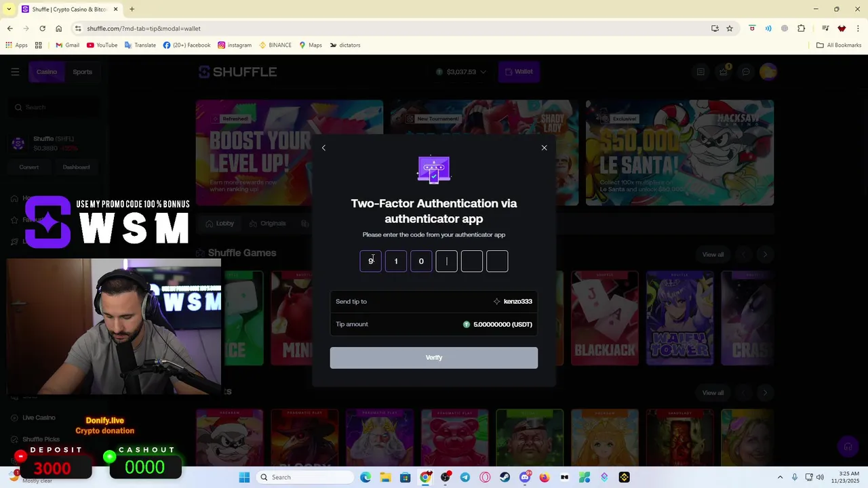Click the next arrow for Shuffle Games

765,255
